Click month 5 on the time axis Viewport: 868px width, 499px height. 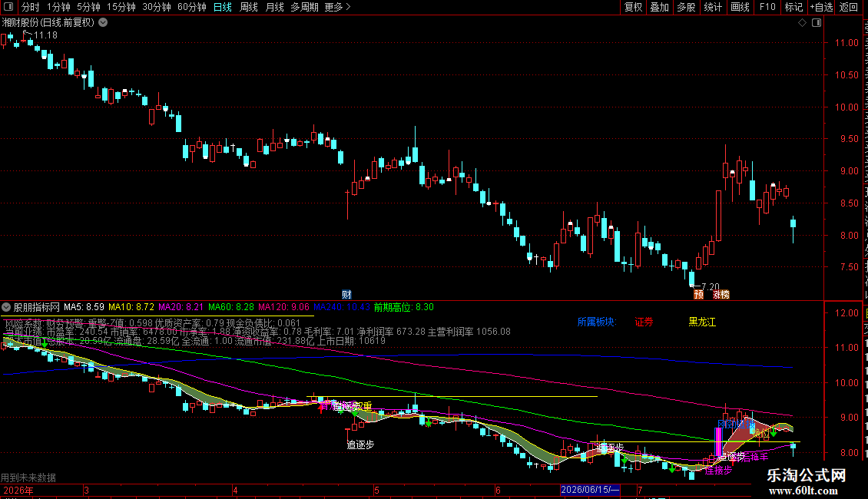(x=376, y=490)
